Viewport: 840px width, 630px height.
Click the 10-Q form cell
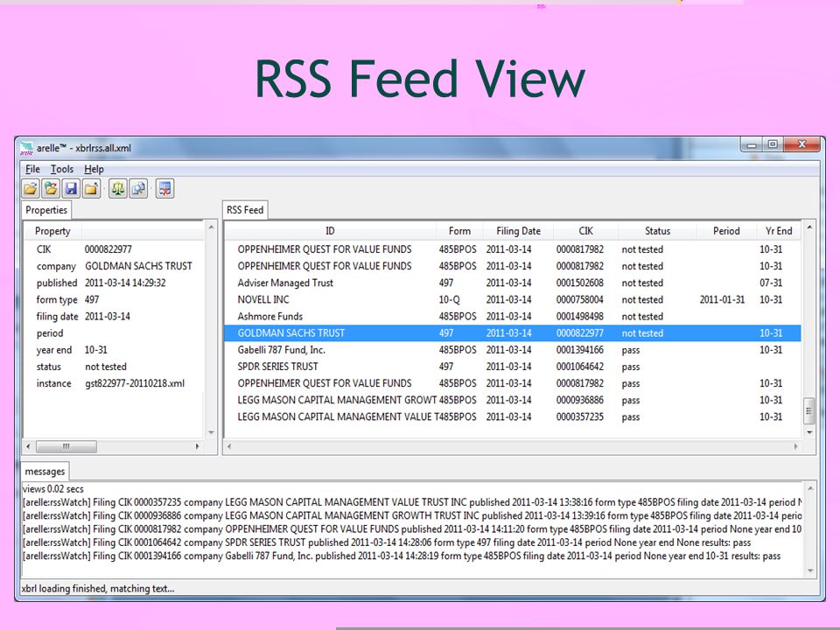pyautogui.click(x=449, y=299)
